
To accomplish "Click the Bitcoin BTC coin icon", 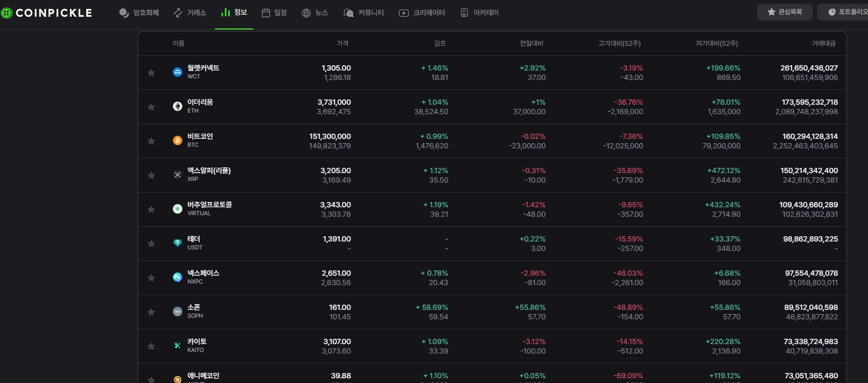I will (178, 140).
